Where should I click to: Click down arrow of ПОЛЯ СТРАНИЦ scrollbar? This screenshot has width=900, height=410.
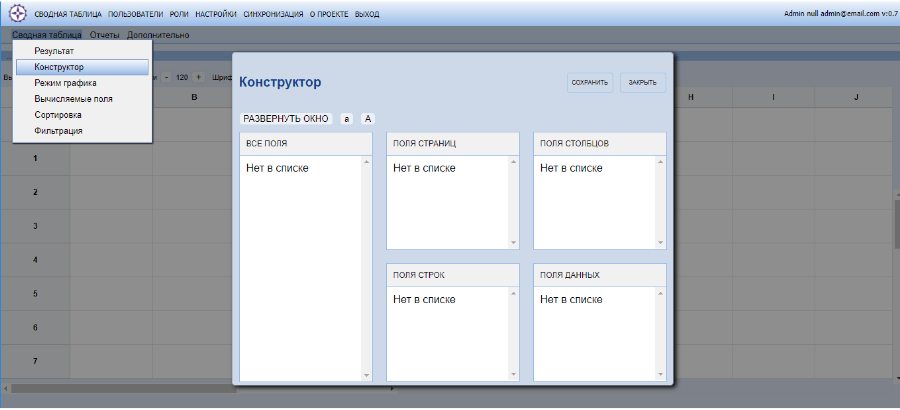tap(513, 243)
